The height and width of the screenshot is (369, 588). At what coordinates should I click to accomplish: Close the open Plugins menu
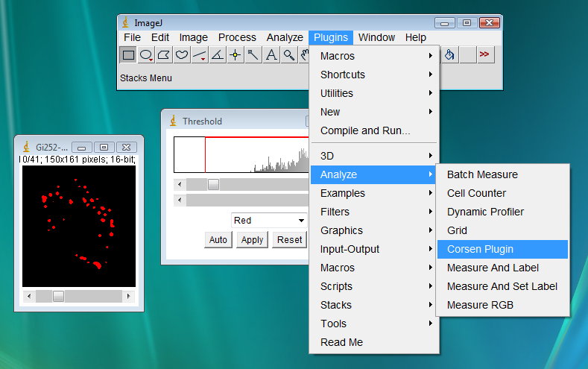click(x=331, y=37)
